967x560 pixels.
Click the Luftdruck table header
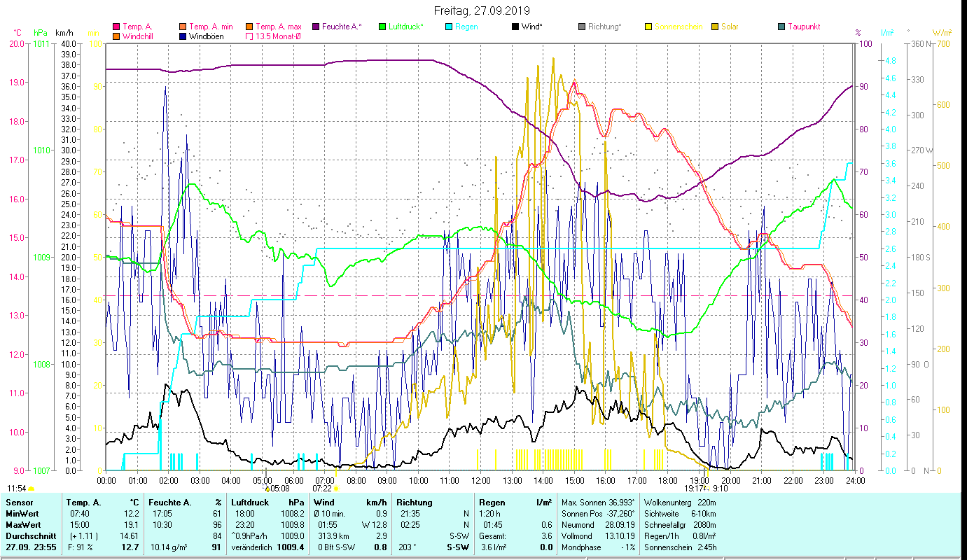click(x=250, y=503)
